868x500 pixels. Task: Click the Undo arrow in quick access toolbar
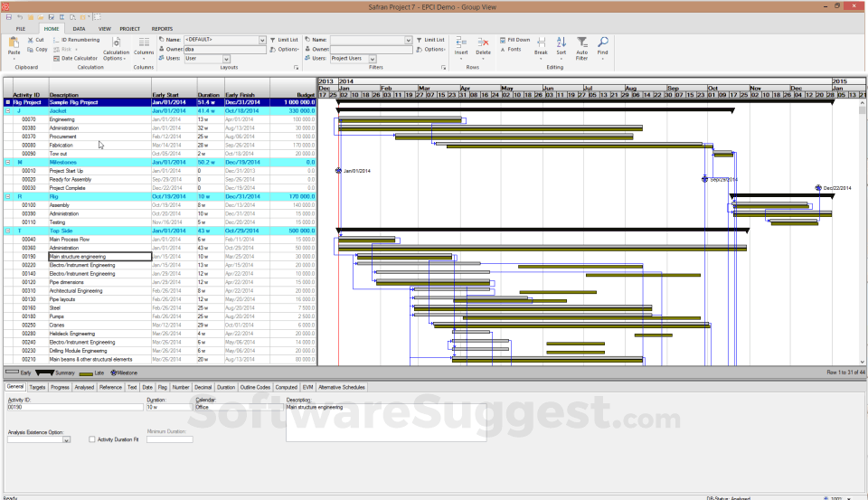coord(19,17)
